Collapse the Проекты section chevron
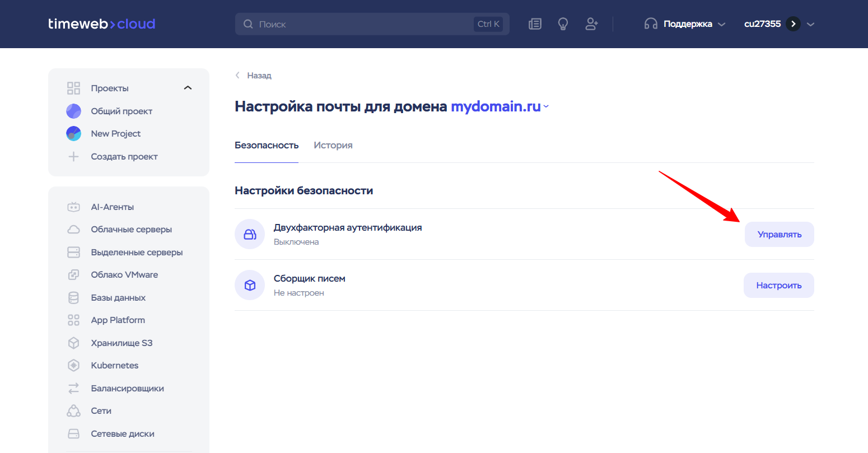This screenshot has width=868, height=453. [188, 88]
